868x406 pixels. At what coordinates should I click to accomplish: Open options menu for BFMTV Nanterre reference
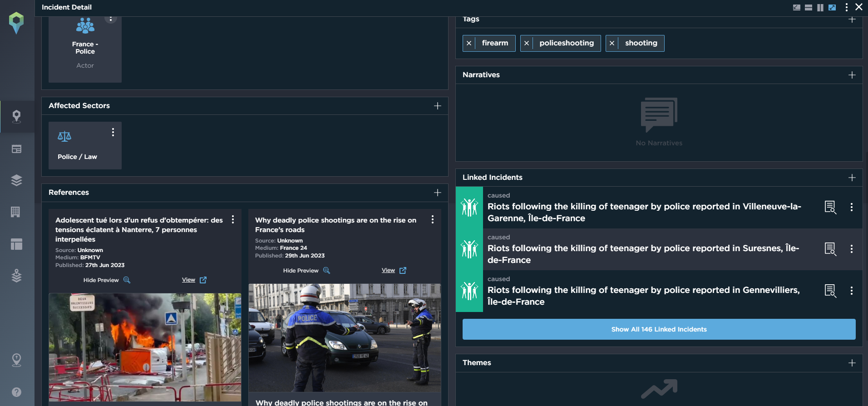233,219
